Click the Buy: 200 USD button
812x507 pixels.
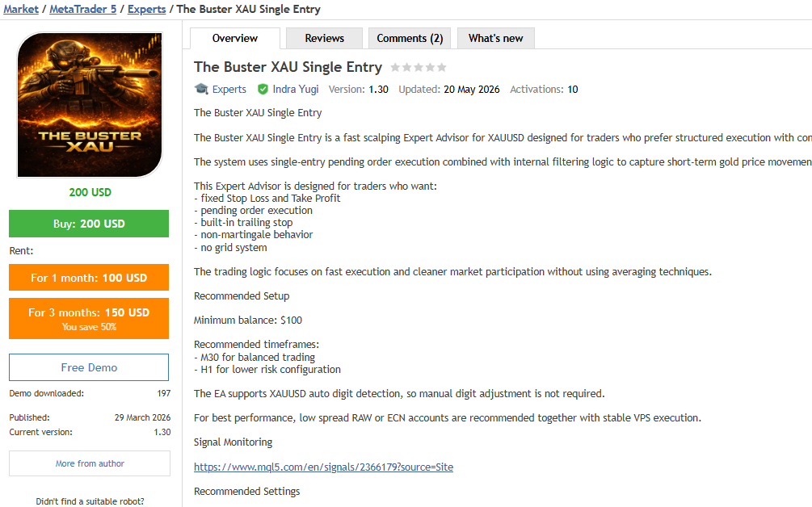(89, 224)
